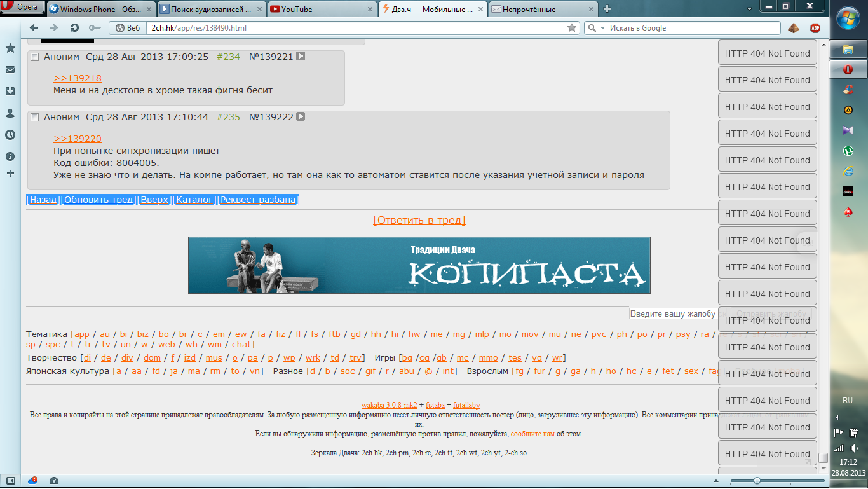The height and width of the screenshot is (489, 868).
Task: Switch to the YouTube tab
Action: pyautogui.click(x=321, y=9)
